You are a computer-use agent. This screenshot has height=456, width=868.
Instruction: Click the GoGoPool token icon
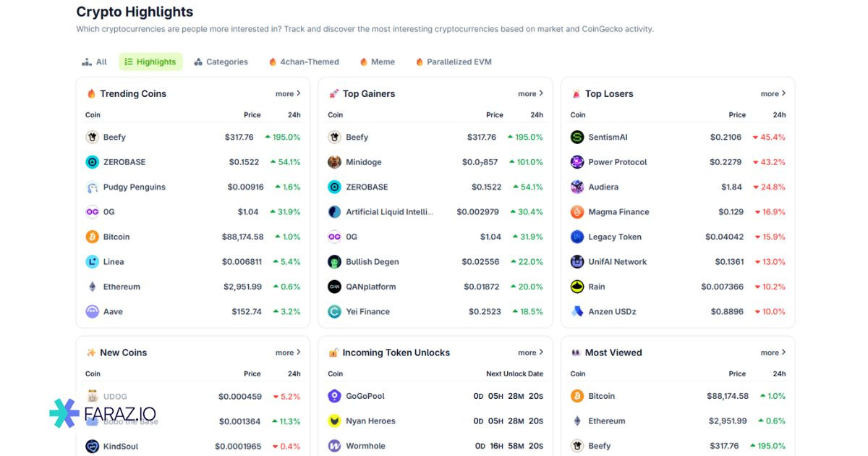pos(334,397)
